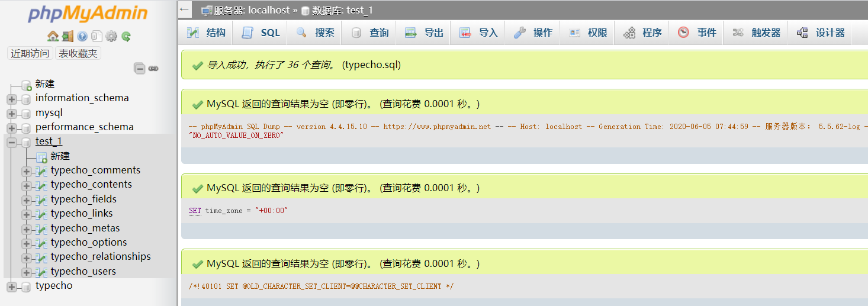Open the 程序 (Routines) tab
Screen dimensions: 868x306
pyautogui.click(x=642, y=33)
